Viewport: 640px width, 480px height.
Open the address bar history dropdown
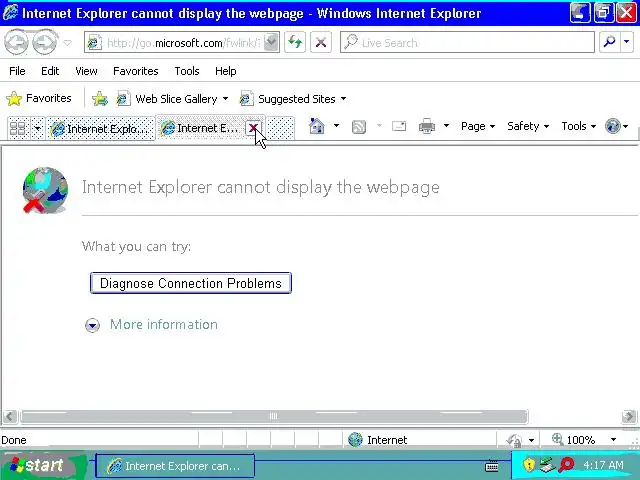point(271,42)
